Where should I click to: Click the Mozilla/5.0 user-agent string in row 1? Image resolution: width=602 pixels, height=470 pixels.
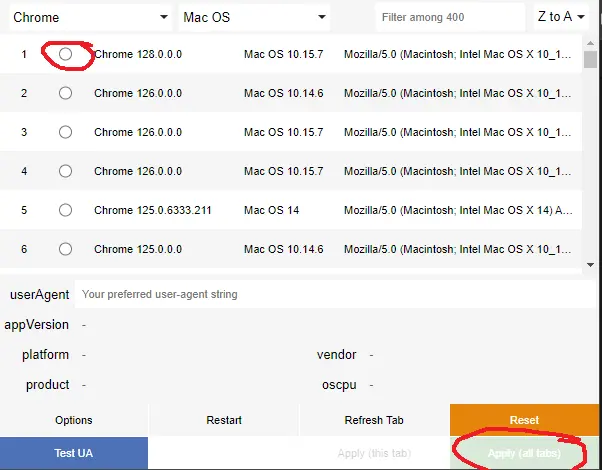tap(457, 54)
